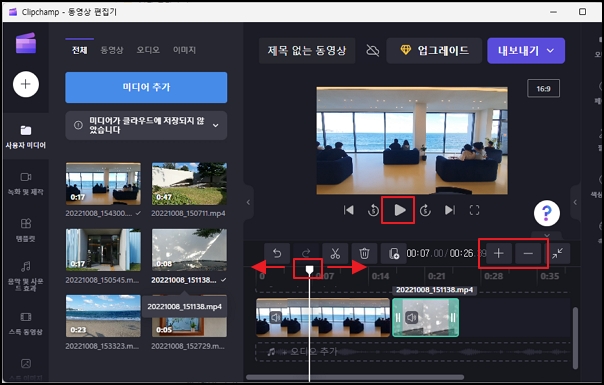Image resolution: width=604 pixels, height=385 pixels.
Task: Redo the last action
Action: pyautogui.click(x=306, y=253)
